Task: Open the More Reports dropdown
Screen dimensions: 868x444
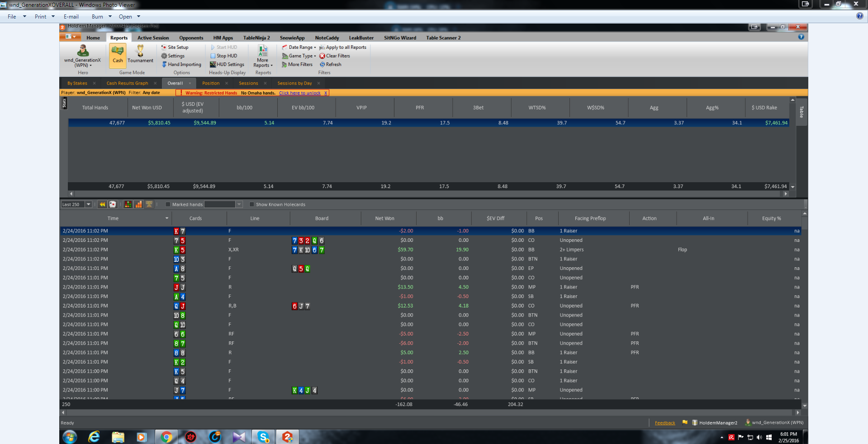Action: (x=263, y=56)
